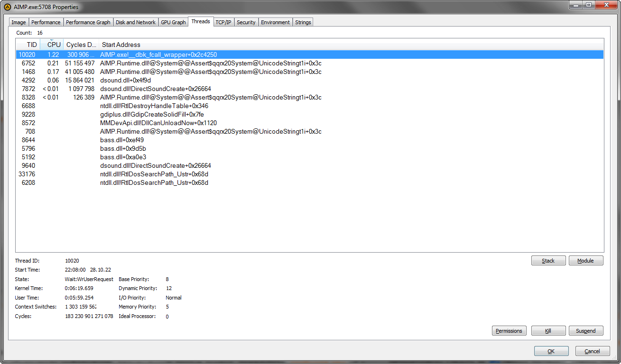Screen dimensions: 621x364
Task: Sort by the Cycles Delta column header
Action: point(81,45)
